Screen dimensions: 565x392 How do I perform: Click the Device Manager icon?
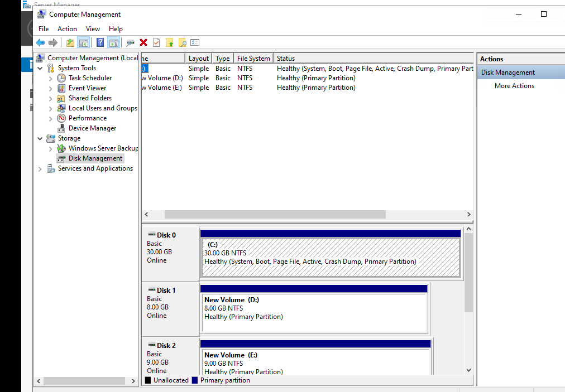61,128
